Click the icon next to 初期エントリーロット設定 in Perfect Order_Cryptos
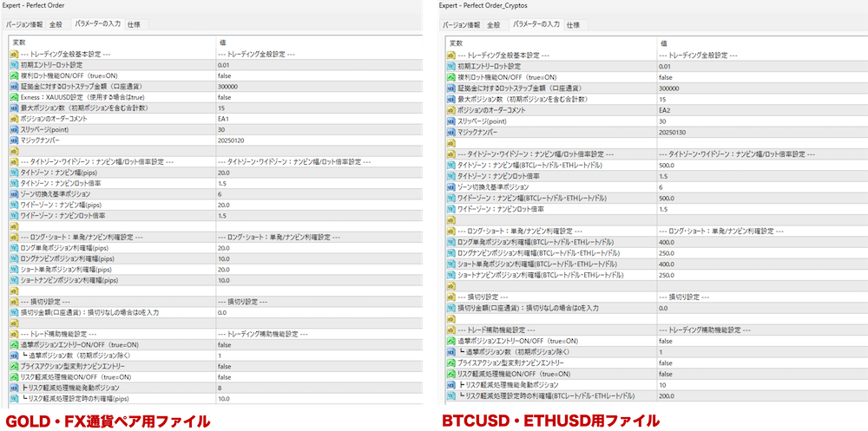Viewport: 868px width, 431px height. pyautogui.click(x=450, y=66)
